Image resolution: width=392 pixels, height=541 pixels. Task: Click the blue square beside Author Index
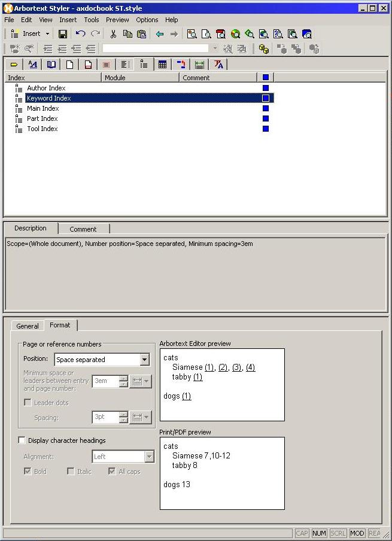(x=265, y=88)
